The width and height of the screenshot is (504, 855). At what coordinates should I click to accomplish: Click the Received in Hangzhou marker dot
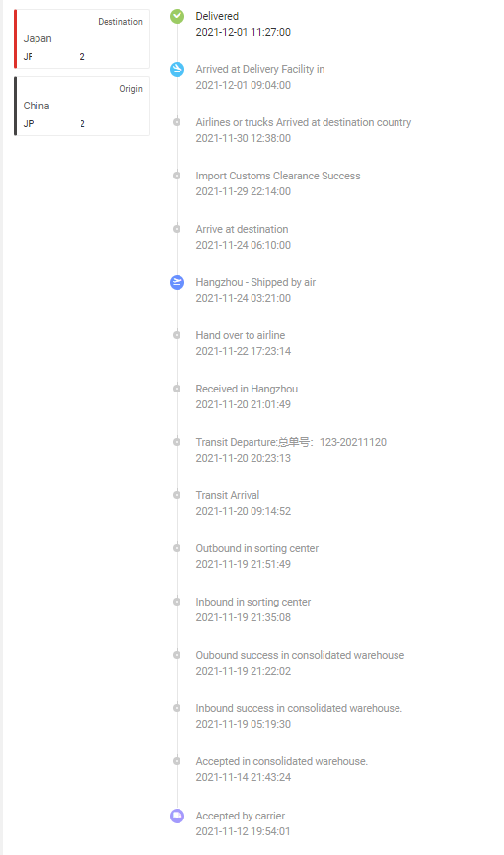point(177,389)
